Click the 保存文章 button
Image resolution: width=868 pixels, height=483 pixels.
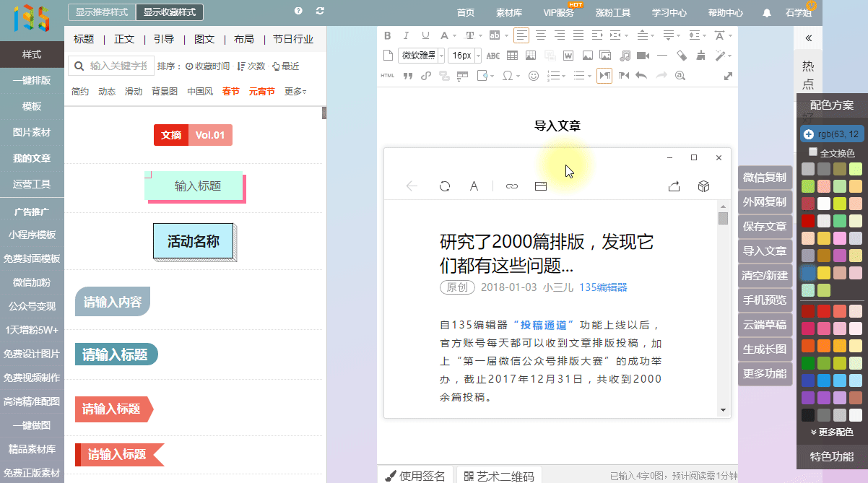[x=764, y=227]
